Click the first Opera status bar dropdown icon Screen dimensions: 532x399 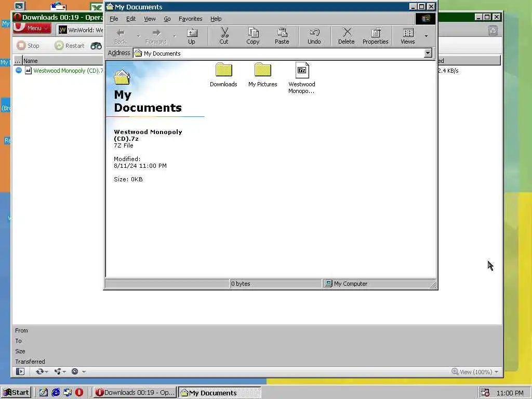[x=42, y=371]
